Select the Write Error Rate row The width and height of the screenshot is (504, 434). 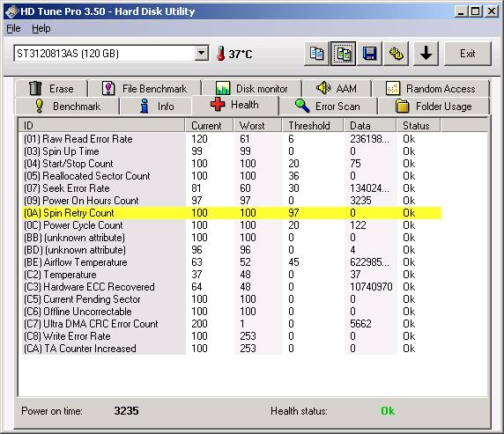(232, 336)
